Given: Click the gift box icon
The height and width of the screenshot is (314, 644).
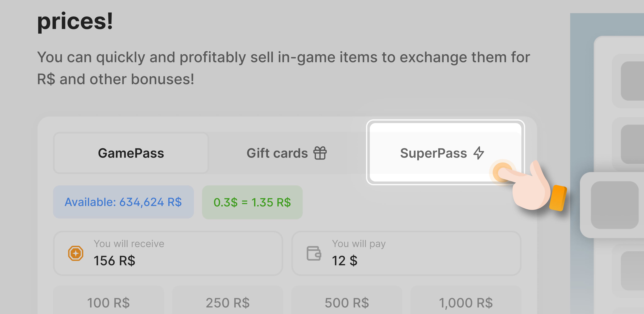Looking at the screenshot, I should click(x=320, y=153).
